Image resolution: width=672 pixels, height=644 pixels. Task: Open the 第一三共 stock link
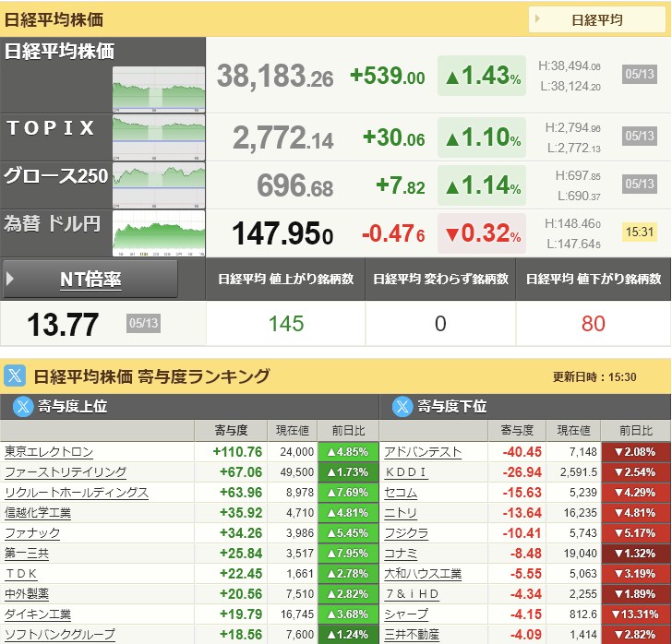tap(27, 554)
